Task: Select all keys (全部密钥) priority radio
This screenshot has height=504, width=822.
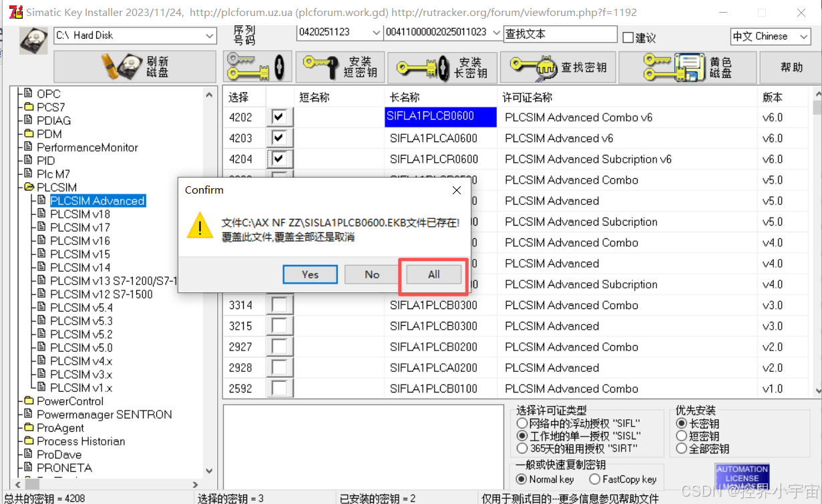Action: [681, 449]
